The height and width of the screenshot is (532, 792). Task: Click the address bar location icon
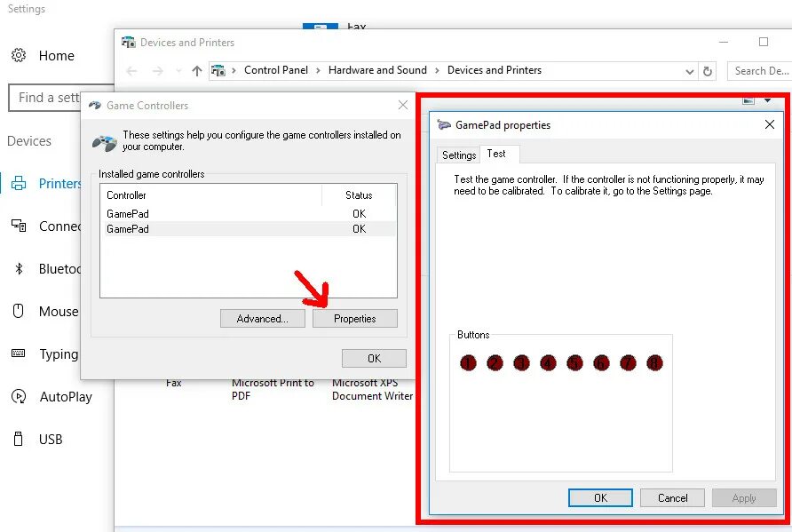(218, 71)
